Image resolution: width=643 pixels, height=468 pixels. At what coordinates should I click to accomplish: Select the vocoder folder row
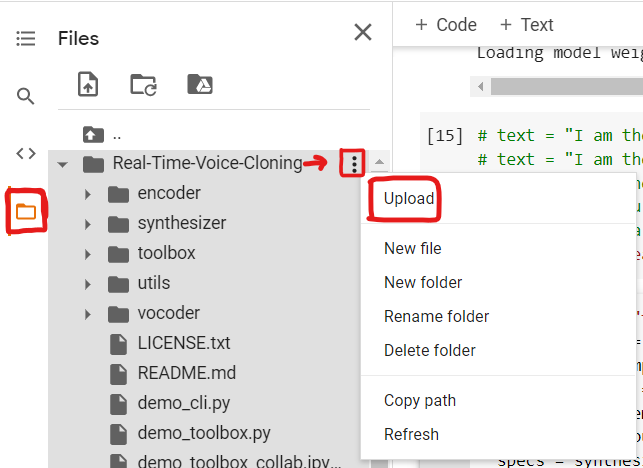pyautogui.click(x=204, y=313)
